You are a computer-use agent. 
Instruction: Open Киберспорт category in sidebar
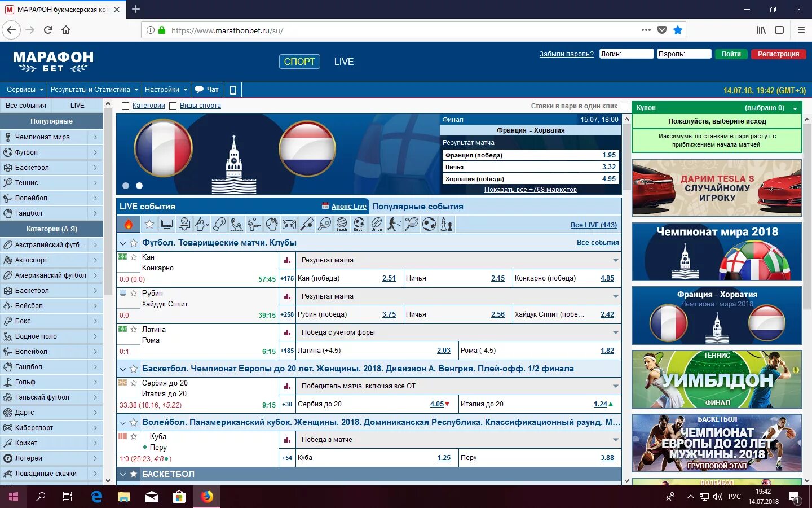[51, 427]
